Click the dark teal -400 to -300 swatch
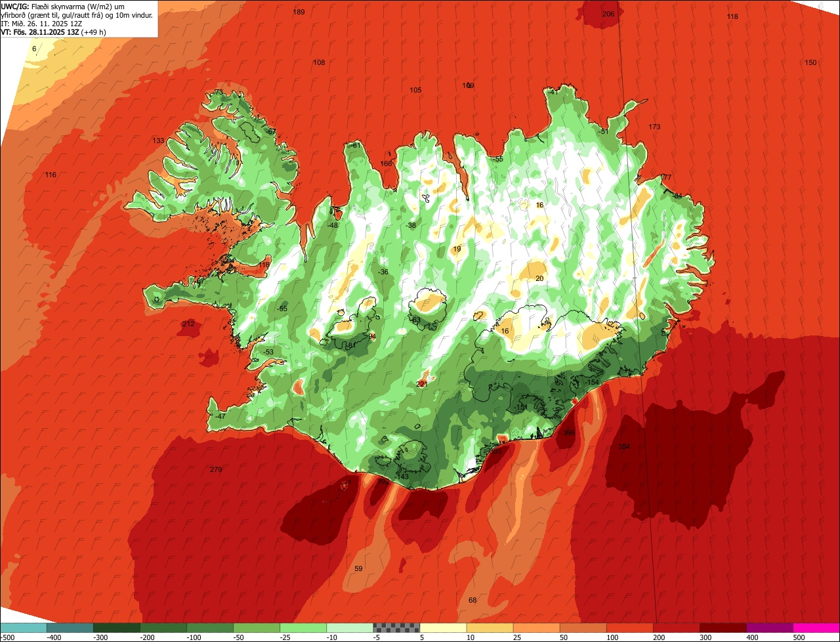The width and height of the screenshot is (840, 642). click(x=70, y=628)
